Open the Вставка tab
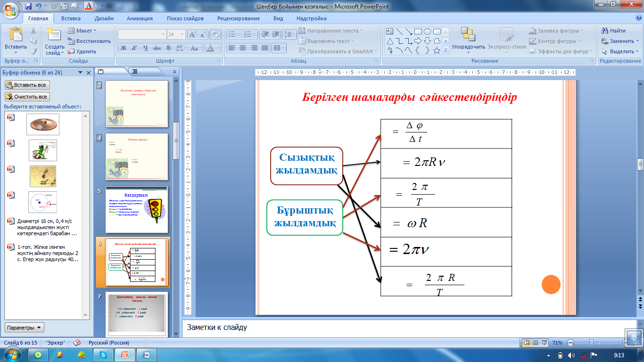 tap(71, 18)
